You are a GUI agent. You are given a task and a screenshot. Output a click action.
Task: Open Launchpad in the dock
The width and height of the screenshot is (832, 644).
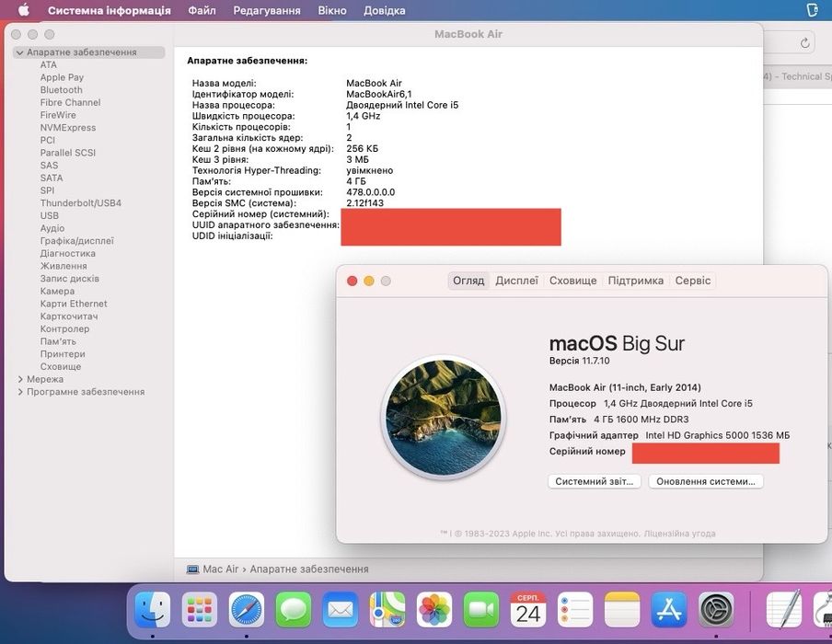tap(200, 610)
